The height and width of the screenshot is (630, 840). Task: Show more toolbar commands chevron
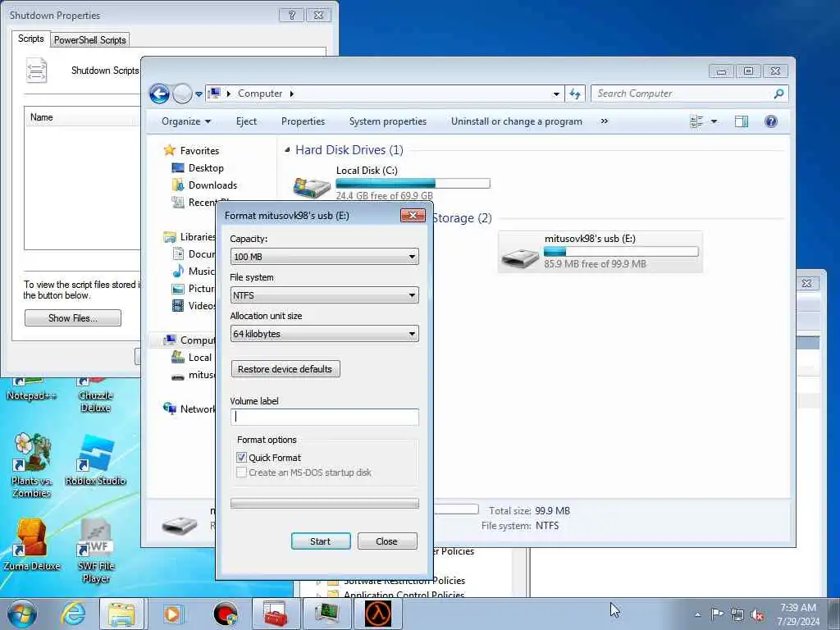[605, 121]
